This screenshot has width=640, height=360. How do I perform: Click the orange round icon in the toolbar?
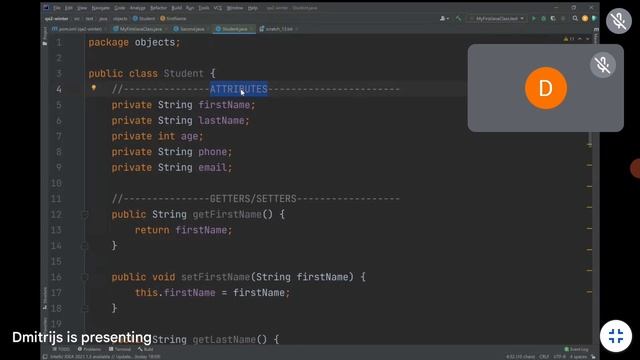coord(585,18)
